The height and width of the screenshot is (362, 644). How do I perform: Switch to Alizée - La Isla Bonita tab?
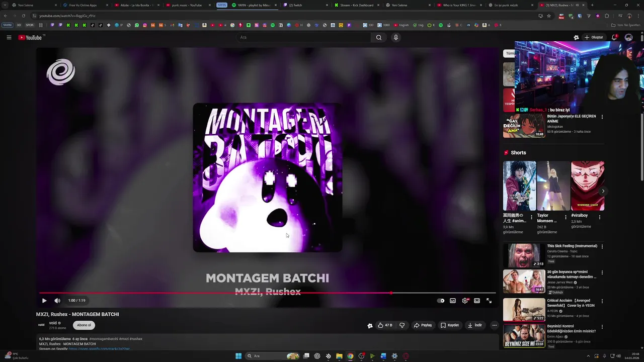click(136, 5)
